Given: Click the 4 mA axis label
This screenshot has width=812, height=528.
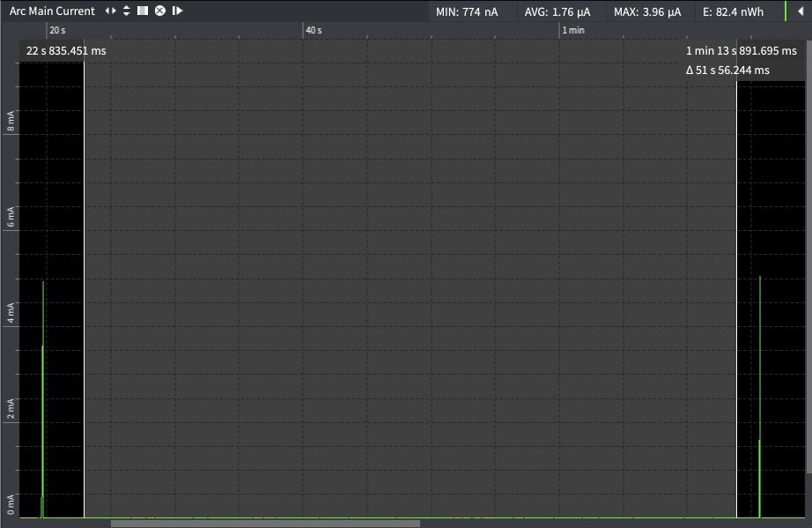Looking at the screenshot, I should [11, 314].
